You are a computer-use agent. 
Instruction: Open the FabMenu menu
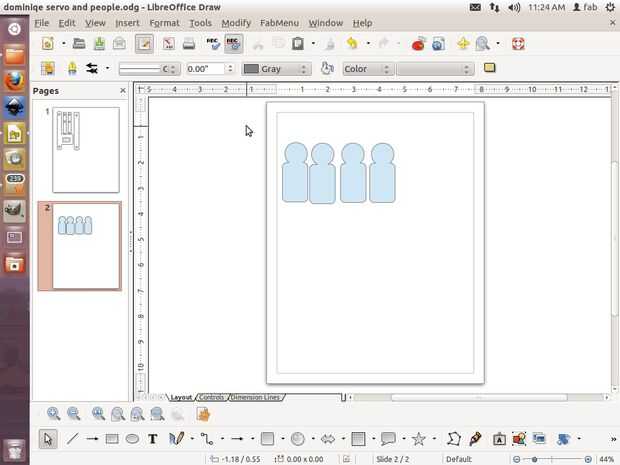(x=279, y=23)
